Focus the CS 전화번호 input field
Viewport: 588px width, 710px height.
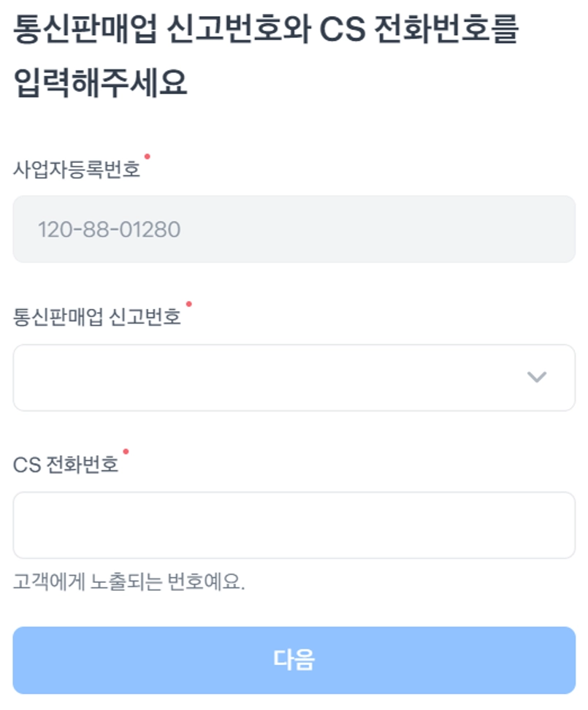click(x=294, y=525)
